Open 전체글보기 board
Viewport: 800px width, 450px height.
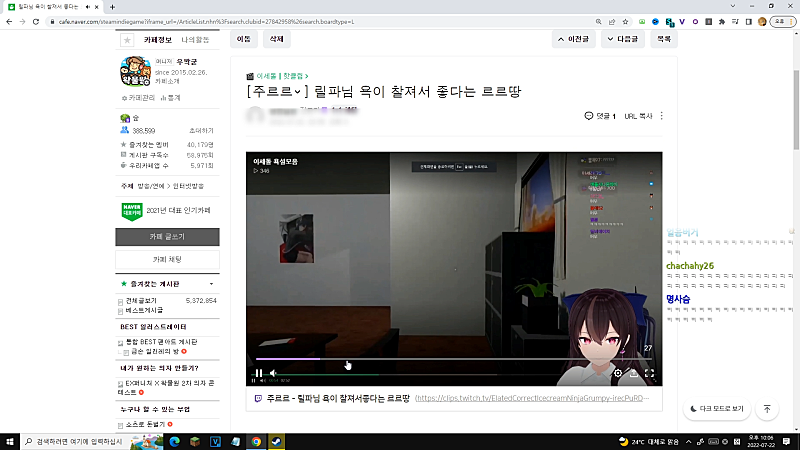click(x=141, y=301)
